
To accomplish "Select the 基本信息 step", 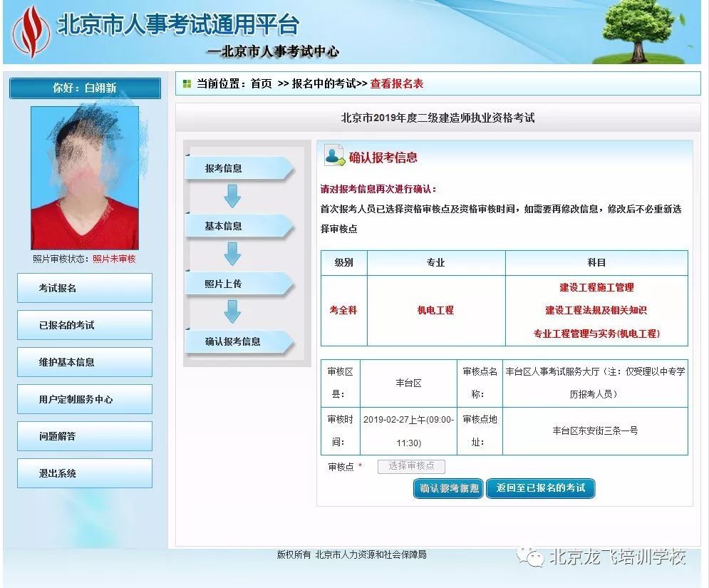I will [239, 226].
